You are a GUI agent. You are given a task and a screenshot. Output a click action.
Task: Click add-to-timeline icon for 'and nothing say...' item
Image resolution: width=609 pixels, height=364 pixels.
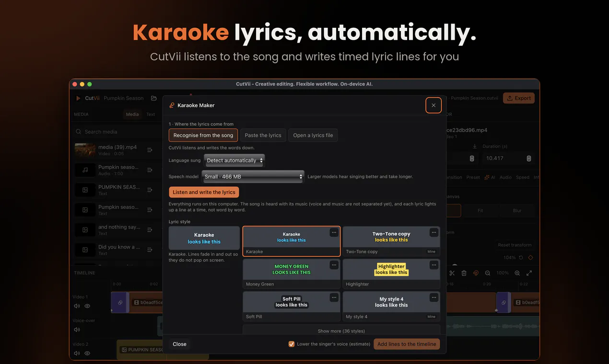150,230
